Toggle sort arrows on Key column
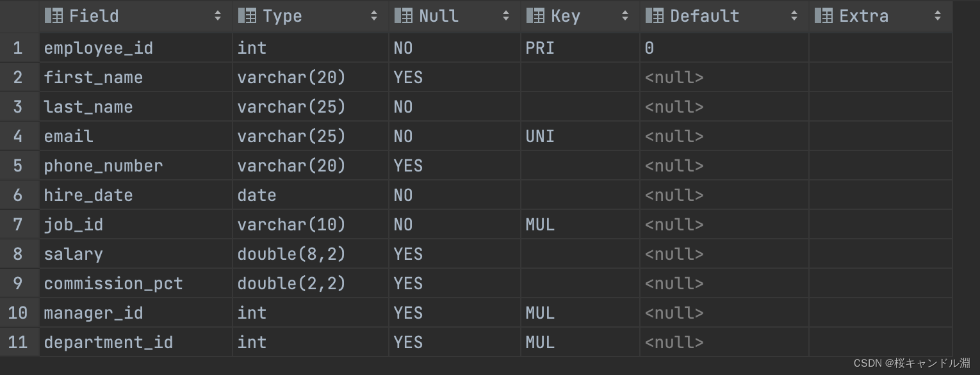This screenshot has height=375, width=980. 625,16
